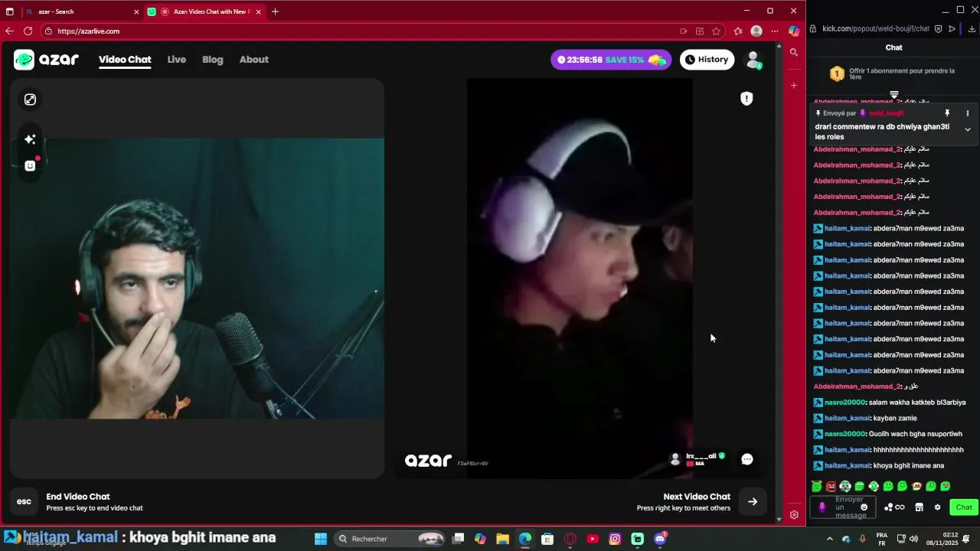Open Instagram from the taskbar
The width and height of the screenshot is (980, 551).
point(615,539)
